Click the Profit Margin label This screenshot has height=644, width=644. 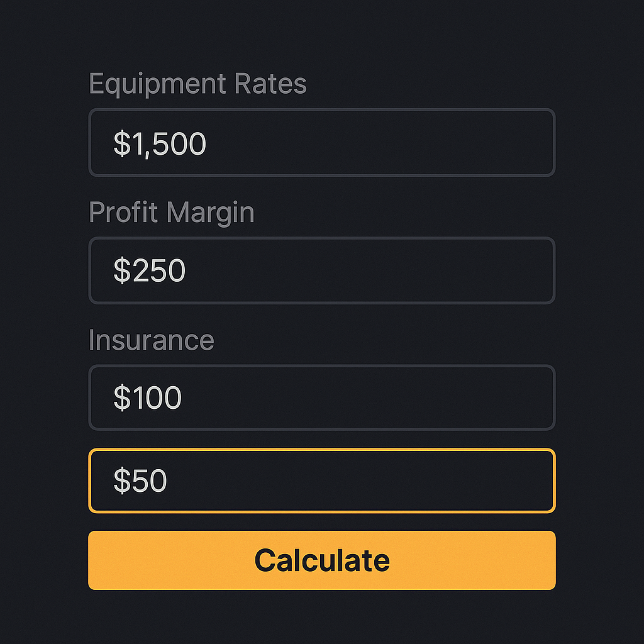click(x=172, y=213)
